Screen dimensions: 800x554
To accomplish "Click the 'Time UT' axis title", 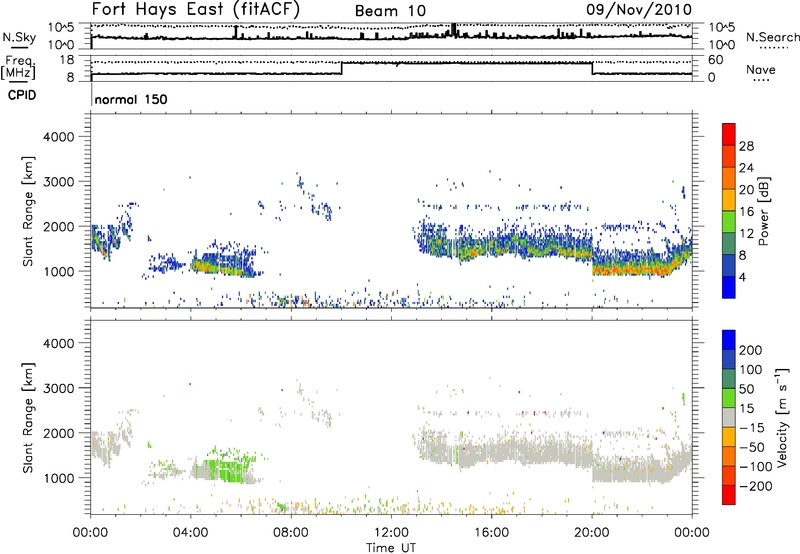I will [x=391, y=548].
